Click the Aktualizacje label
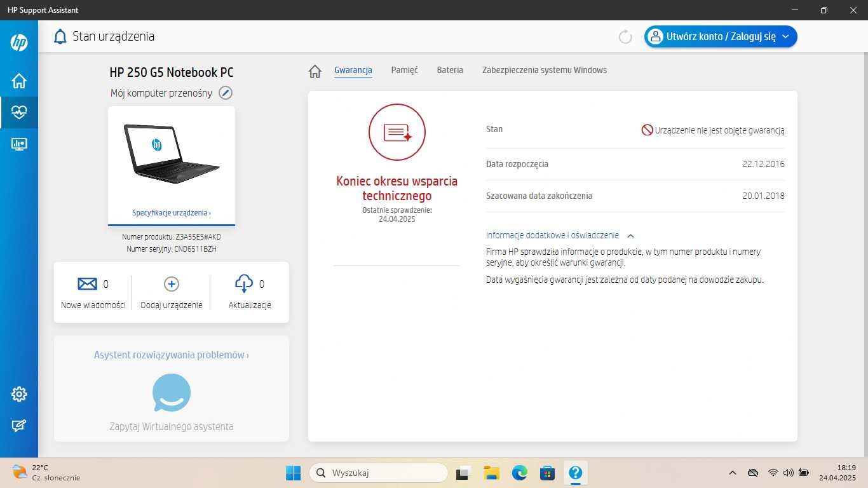 (250, 305)
